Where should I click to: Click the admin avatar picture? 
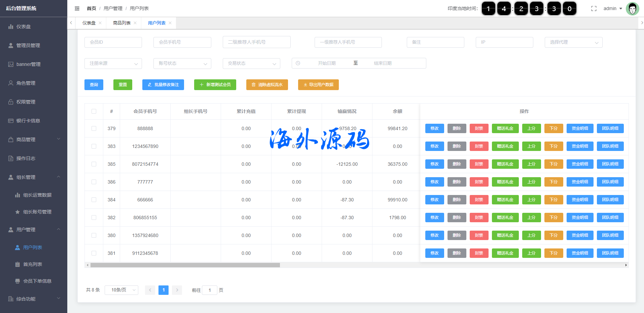[632, 8]
